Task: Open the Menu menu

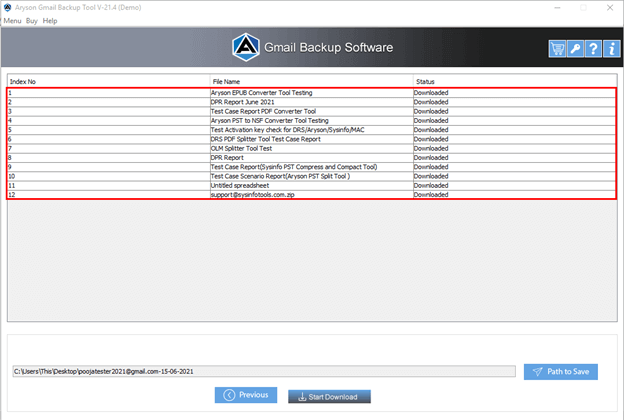Action: [x=12, y=21]
